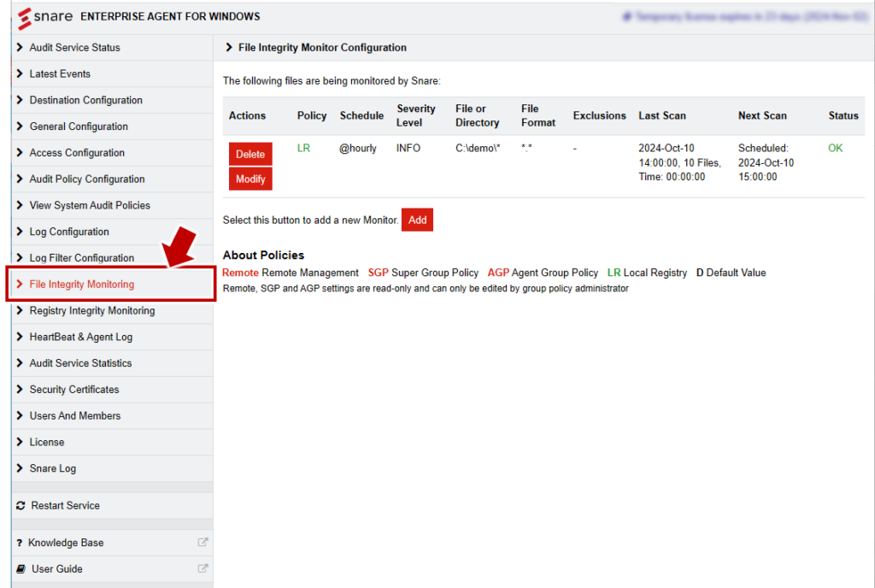875x588 pixels.
Task: Open Access Configuration section
Action: (x=112, y=152)
